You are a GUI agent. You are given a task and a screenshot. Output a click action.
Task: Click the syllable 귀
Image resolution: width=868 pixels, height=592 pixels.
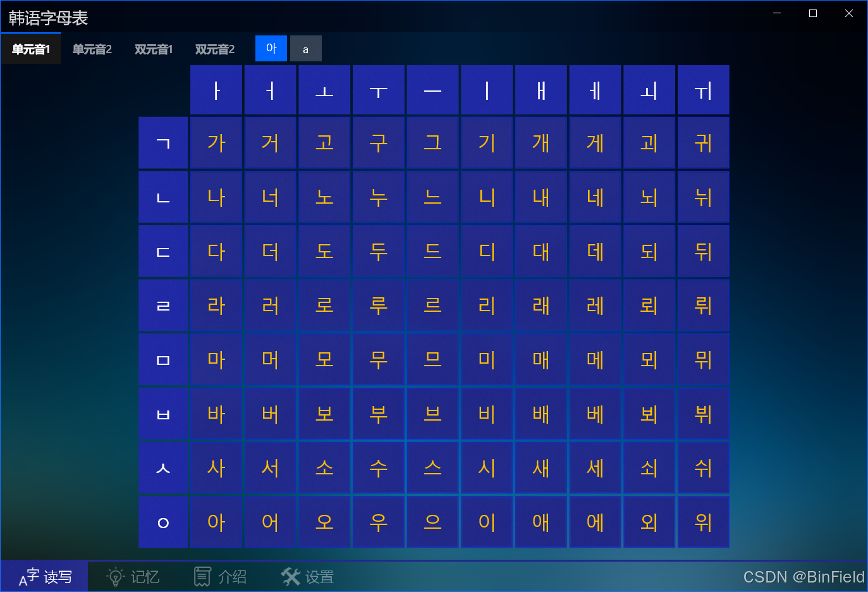coord(704,143)
